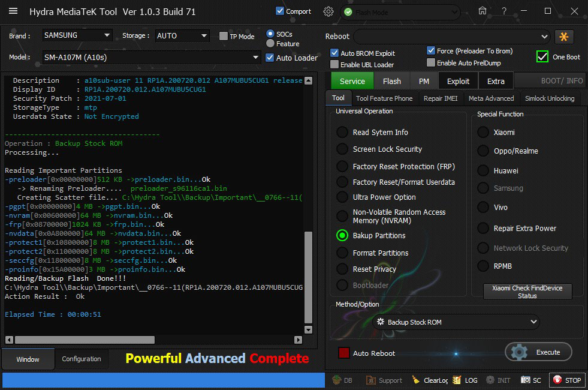The width and height of the screenshot is (588, 390).
Task: Open the help question mark icon
Action: [504, 11]
